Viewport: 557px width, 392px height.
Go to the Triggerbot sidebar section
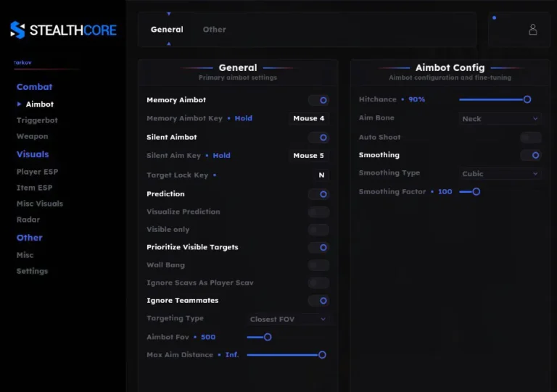click(37, 120)
